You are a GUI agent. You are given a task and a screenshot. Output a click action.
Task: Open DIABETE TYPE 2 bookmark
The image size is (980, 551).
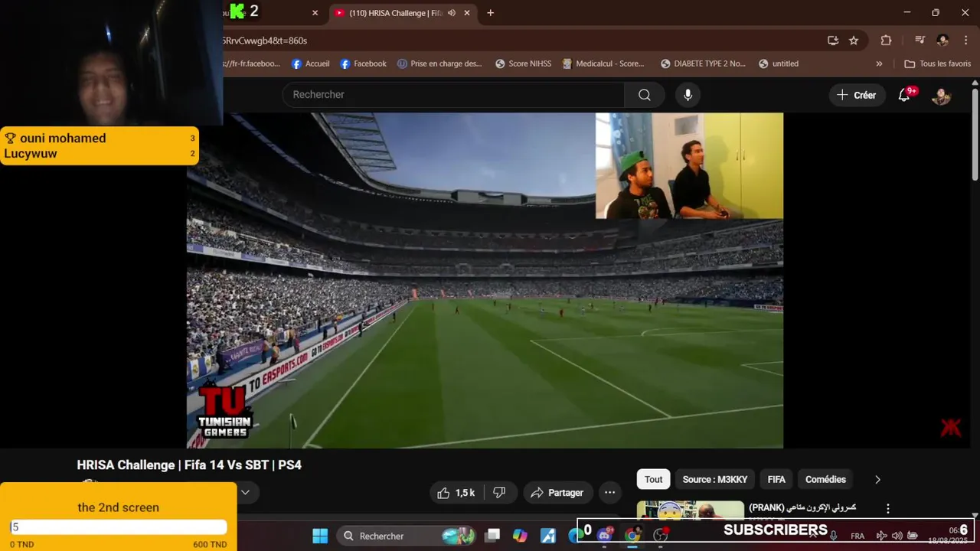[x=703, y=64]
